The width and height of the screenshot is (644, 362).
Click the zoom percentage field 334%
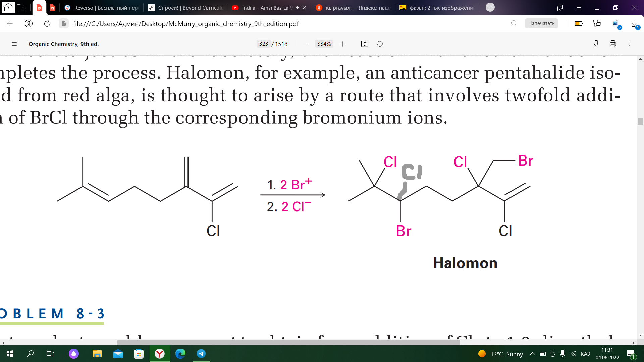click(324, 44)
